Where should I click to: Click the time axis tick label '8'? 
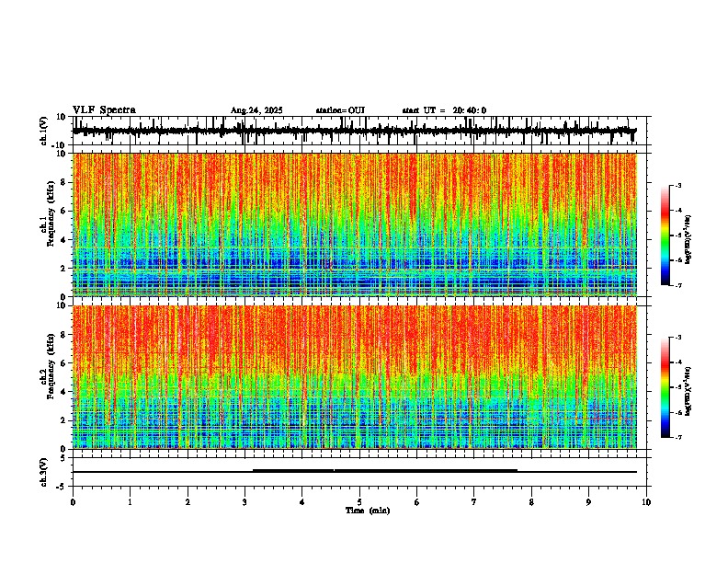point(531,502)
